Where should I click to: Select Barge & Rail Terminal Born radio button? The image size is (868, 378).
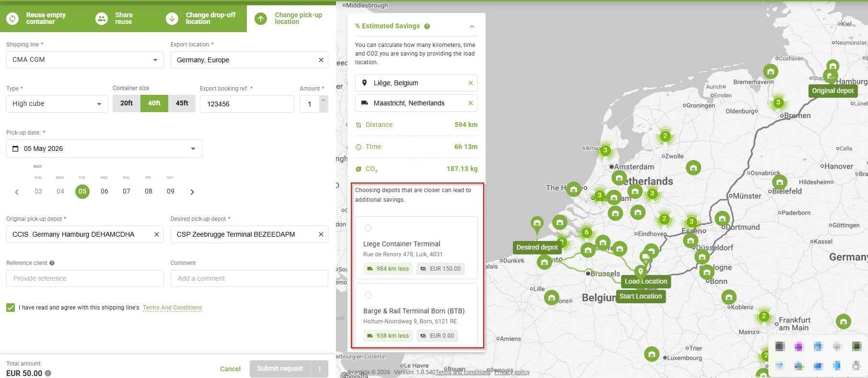[368, 295]
